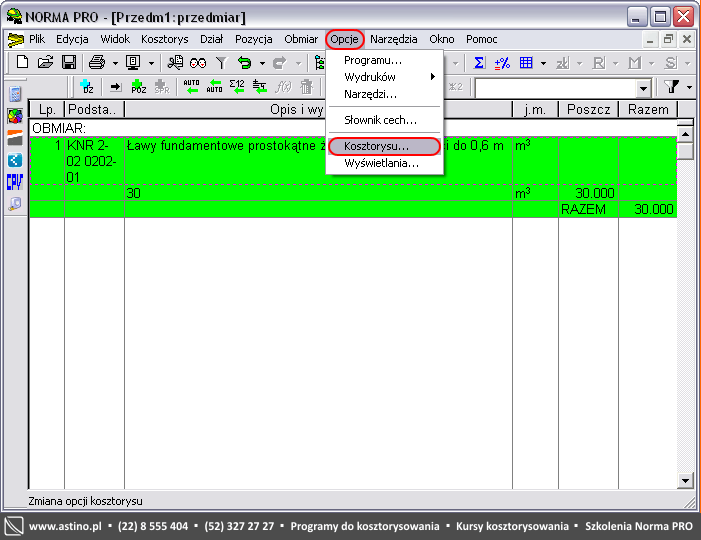This screenshot has width=701, height=540.
Task: Click the lines with green arrow icon
Action: click(260, 86)
